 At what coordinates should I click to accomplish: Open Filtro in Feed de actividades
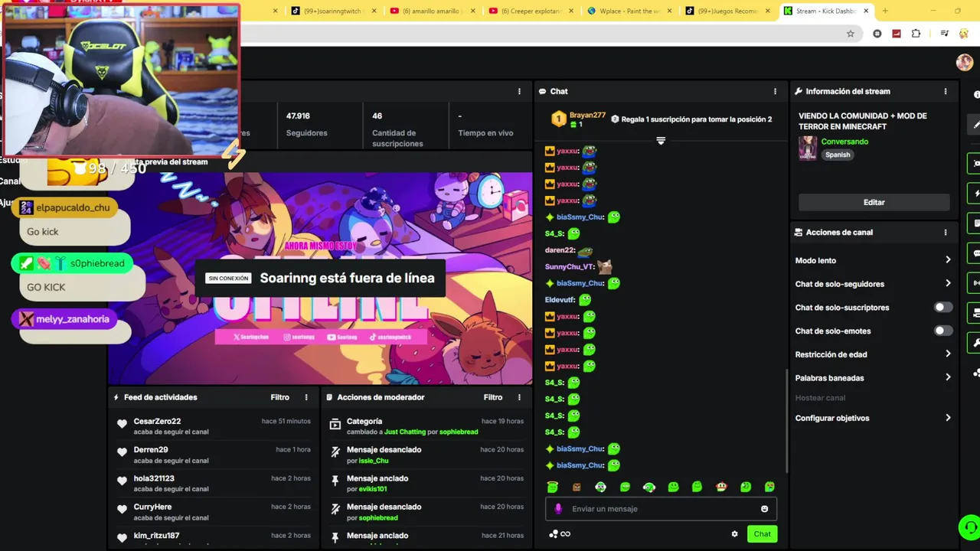(x=279, y=397)
